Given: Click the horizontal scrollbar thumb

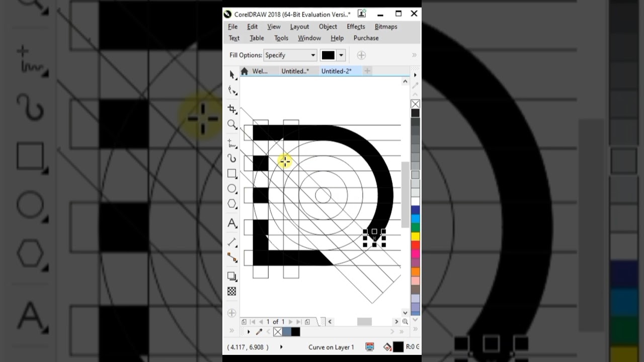Looking at the screenshot, I should coord(364,322).
